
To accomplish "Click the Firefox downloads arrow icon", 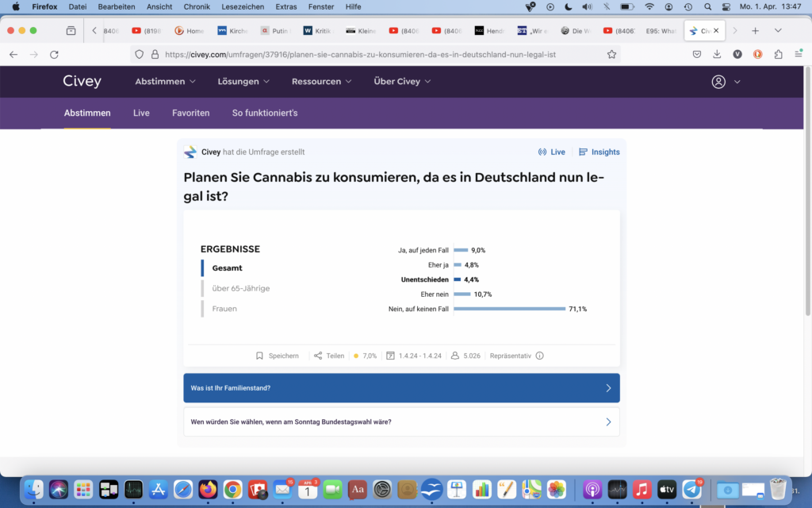I will [x=717, y=55].
